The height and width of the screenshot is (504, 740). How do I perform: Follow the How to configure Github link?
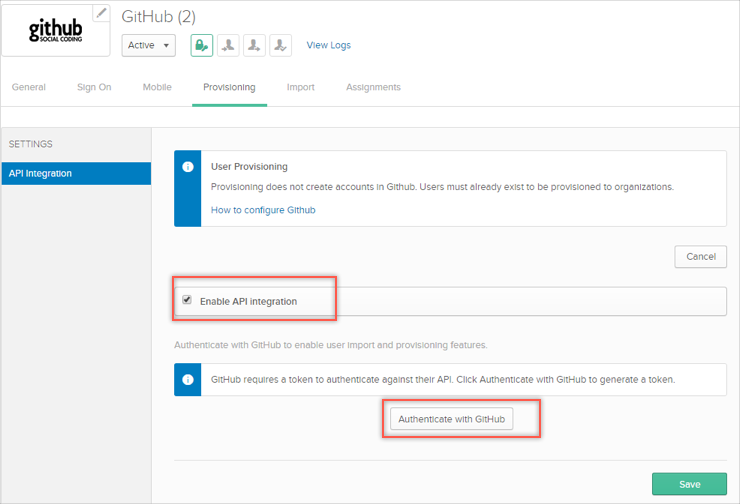[263, 210]
